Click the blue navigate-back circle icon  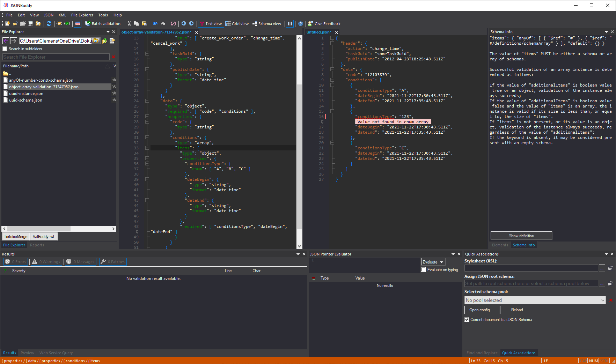pos(184,24)
